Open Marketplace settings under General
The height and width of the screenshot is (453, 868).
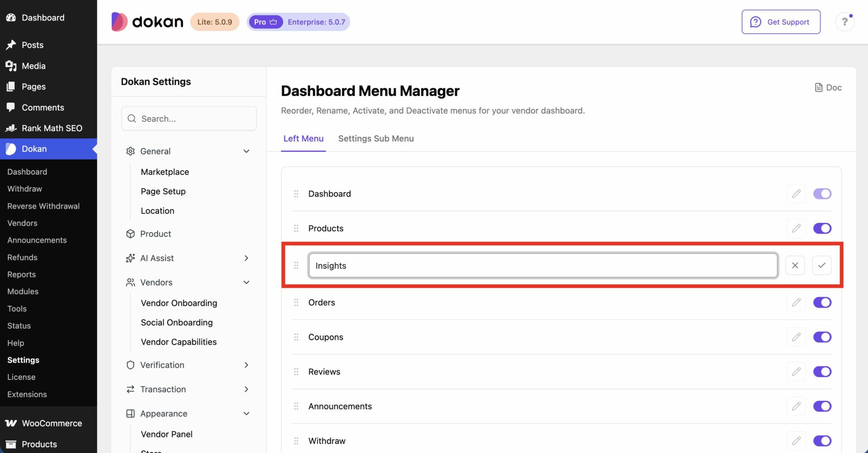click(x=165, y=172)
